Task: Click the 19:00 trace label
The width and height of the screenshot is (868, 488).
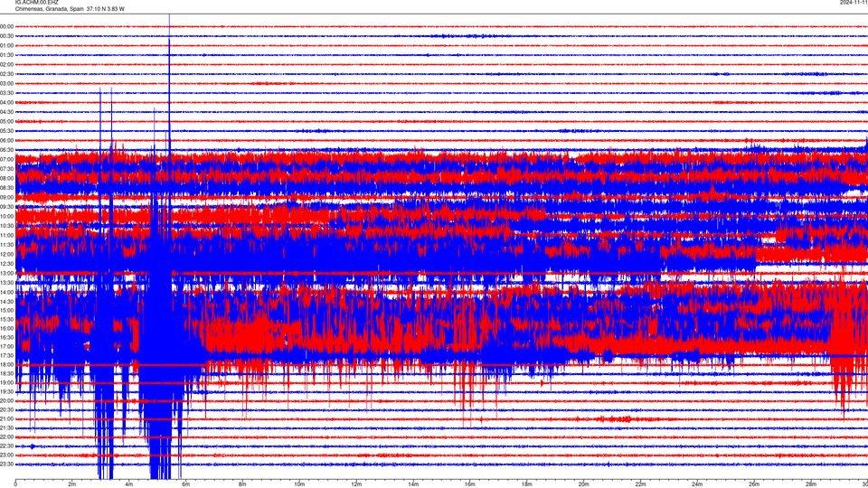Action: click(7, 383)
